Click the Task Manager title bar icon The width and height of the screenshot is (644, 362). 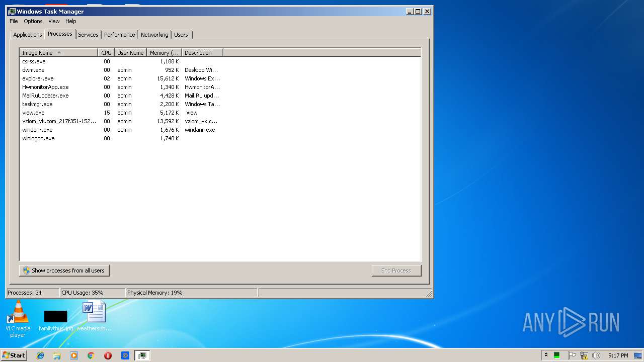(x=12, y=11)
